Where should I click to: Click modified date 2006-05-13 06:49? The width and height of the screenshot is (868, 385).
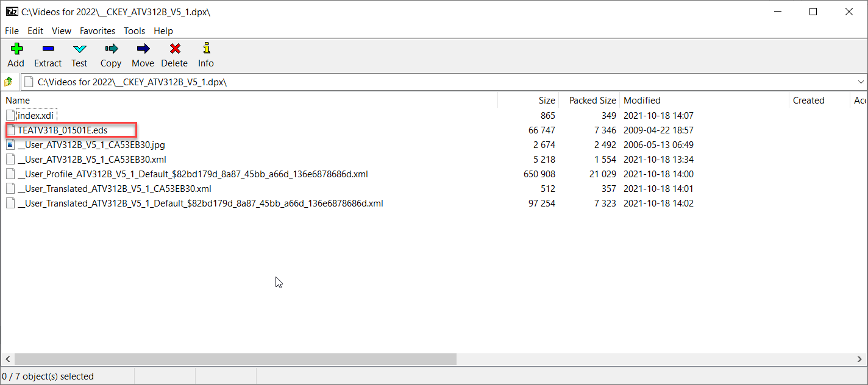click(x=658, y=145)
